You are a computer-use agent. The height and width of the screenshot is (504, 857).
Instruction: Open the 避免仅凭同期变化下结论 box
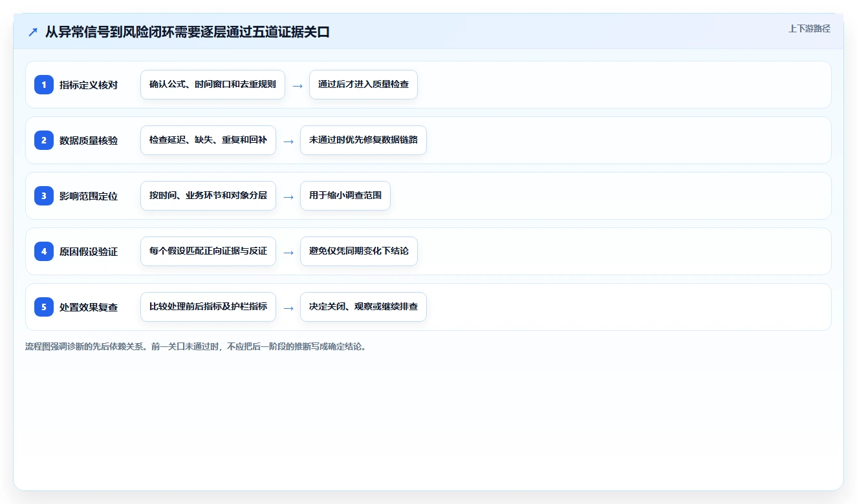[359, 251]
